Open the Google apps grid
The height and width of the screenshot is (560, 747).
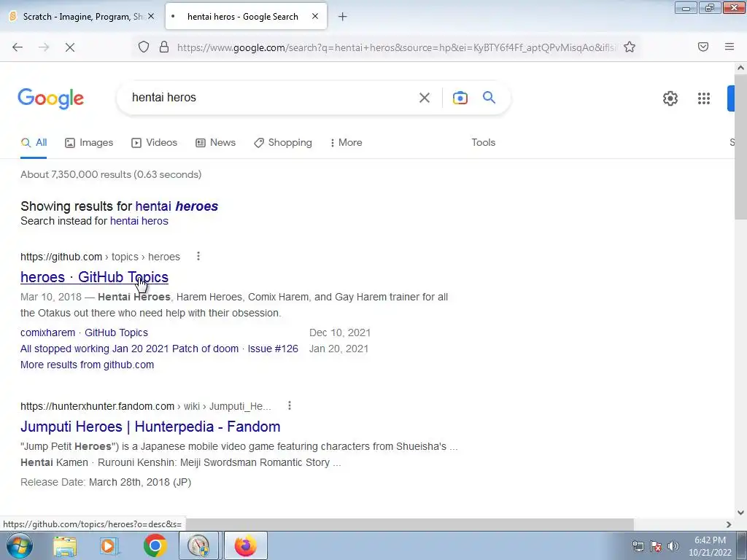(x=704, y=98)
